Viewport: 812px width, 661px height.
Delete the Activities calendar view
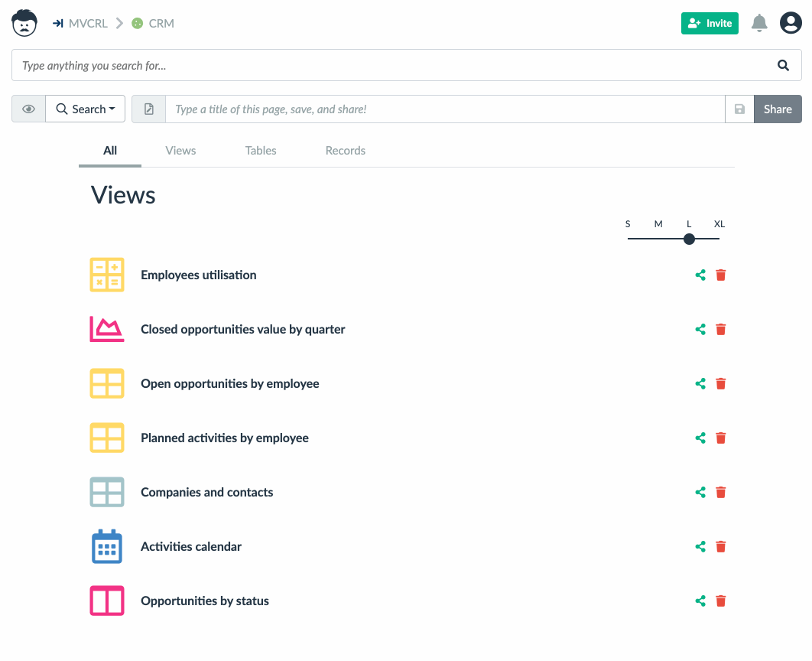pyautogui.click(x=721, y=546)
